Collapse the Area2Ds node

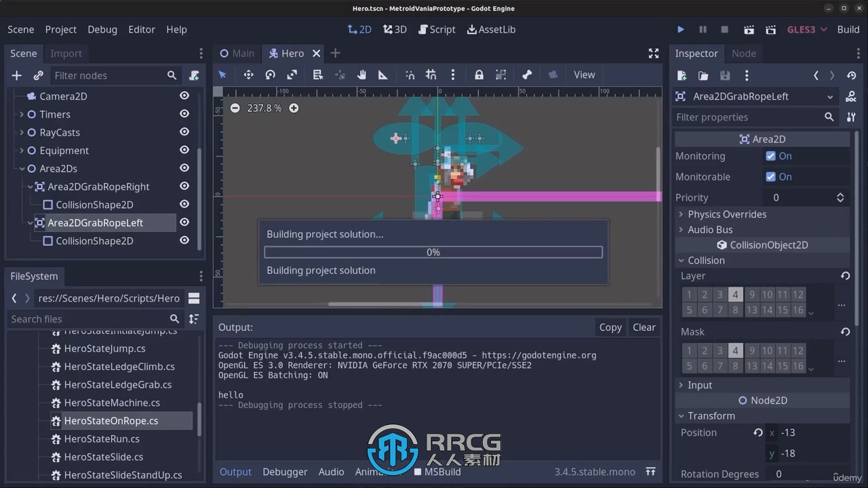pyautogui.click(x=21, y=168)
